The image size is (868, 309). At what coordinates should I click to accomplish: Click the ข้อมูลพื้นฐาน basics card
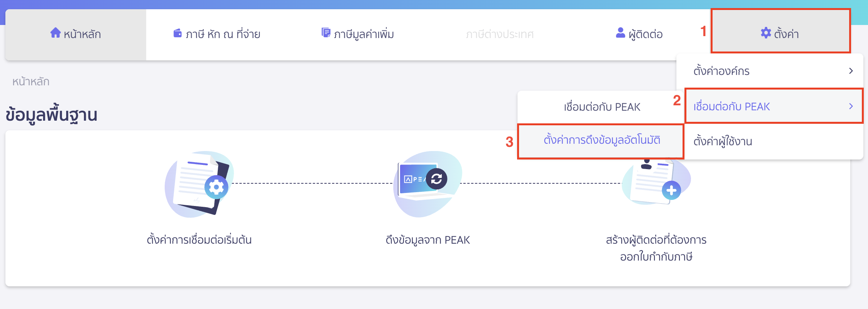pyautogui.click(x=52, y=114)
